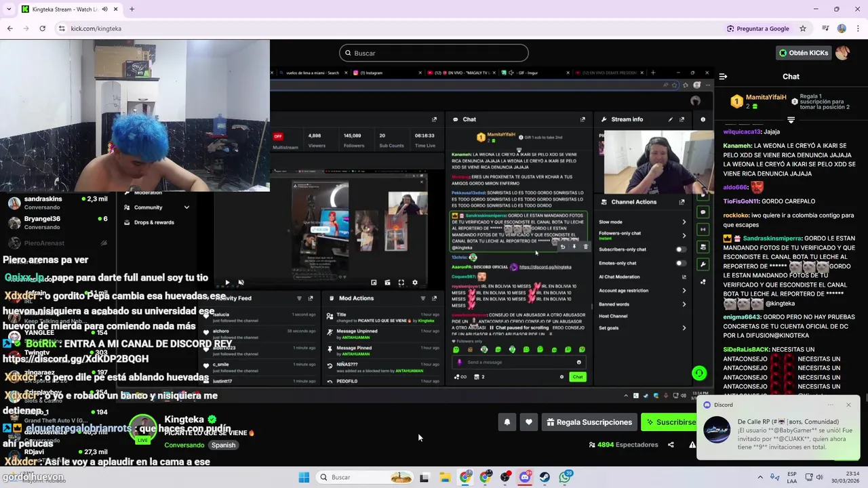Open WhatsApp from the taskbar
868x488 pixels.
(x=566, y=477)
